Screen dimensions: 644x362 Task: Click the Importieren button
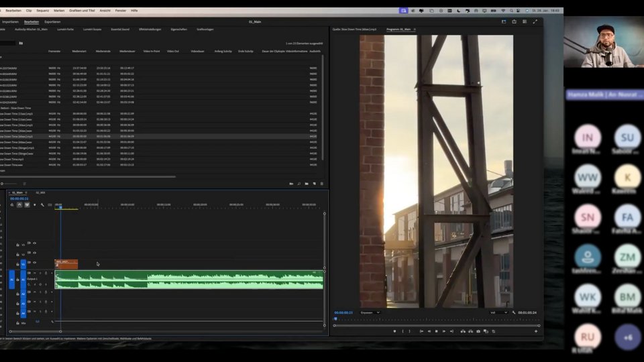tap(11, 21)
